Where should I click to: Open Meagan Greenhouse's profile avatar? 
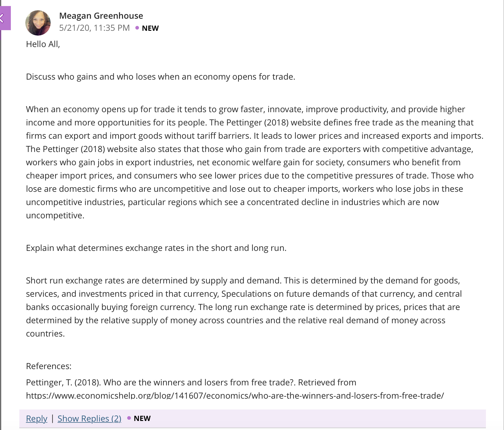(x=38, y=23)
